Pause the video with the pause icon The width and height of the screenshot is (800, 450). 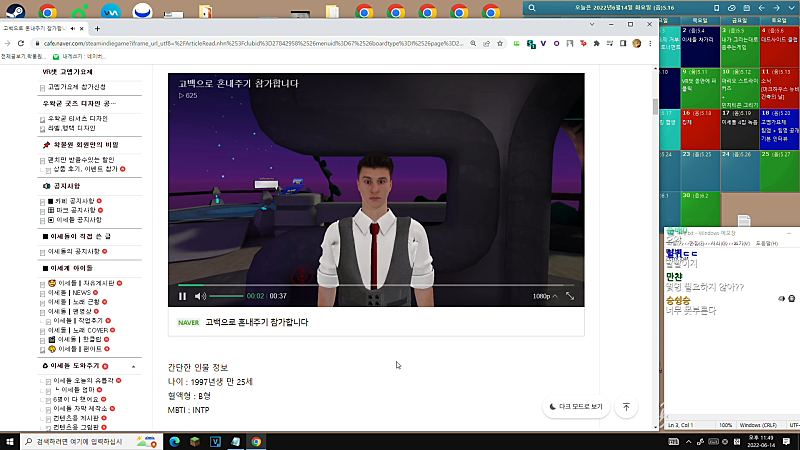(182, 296)
